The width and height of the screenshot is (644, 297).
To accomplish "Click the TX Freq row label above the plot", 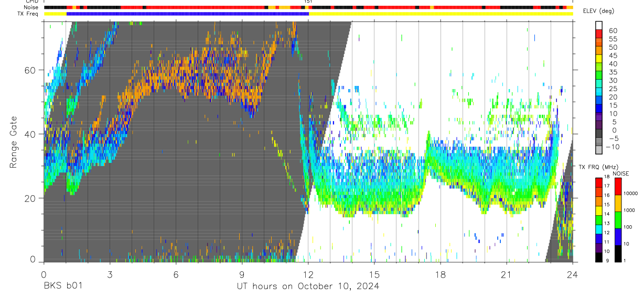I will pyautogui.click(x=29, y=14).
